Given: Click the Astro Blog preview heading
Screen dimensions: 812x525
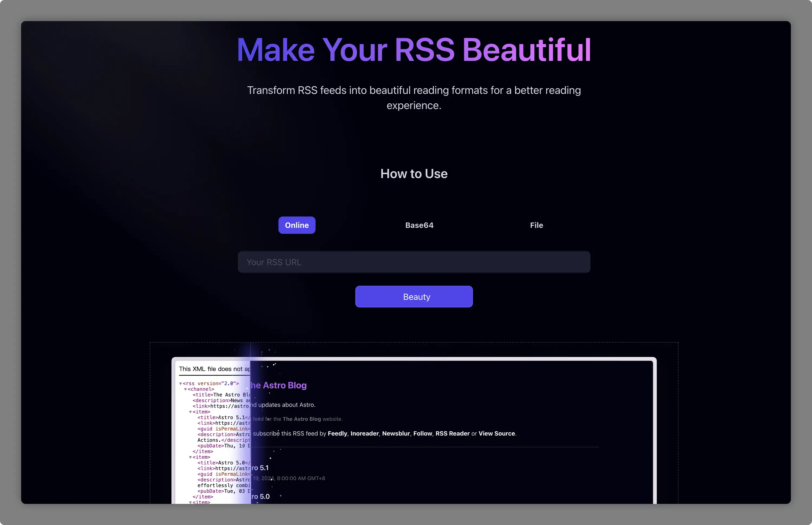Looking at the screenshot, I should tap(278, 385).
